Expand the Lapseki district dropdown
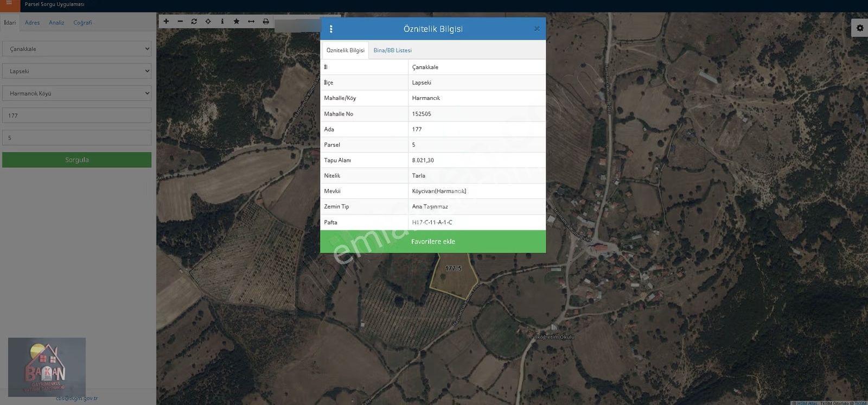 point(76,71)
